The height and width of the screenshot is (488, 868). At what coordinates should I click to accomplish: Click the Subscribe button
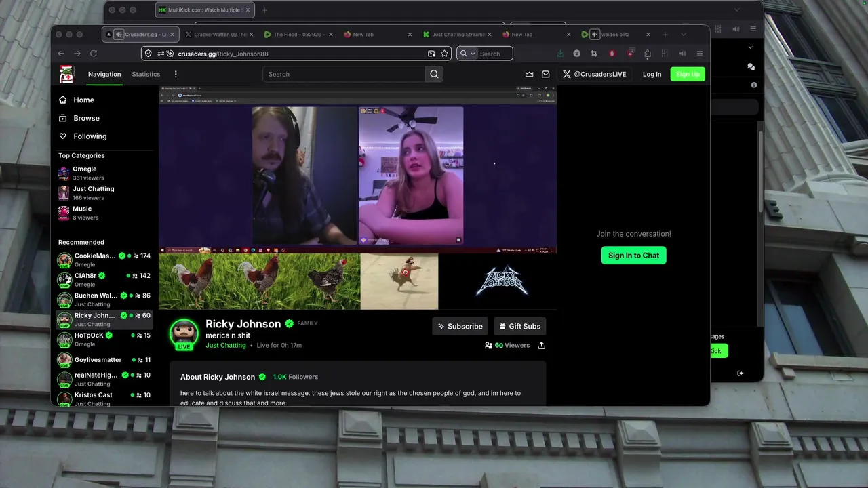pos(460,326)
